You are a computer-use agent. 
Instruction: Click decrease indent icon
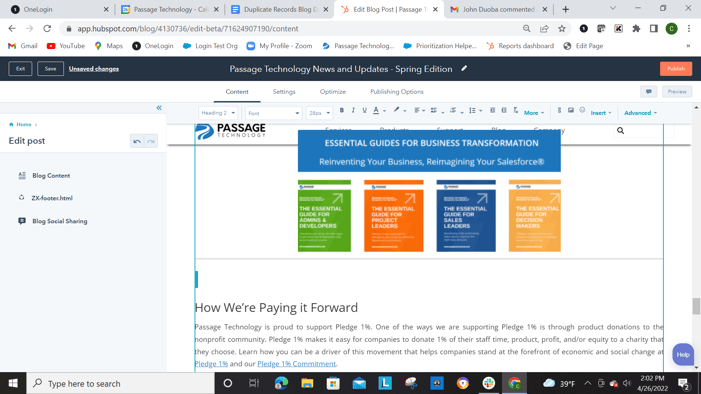coord(492,110)
